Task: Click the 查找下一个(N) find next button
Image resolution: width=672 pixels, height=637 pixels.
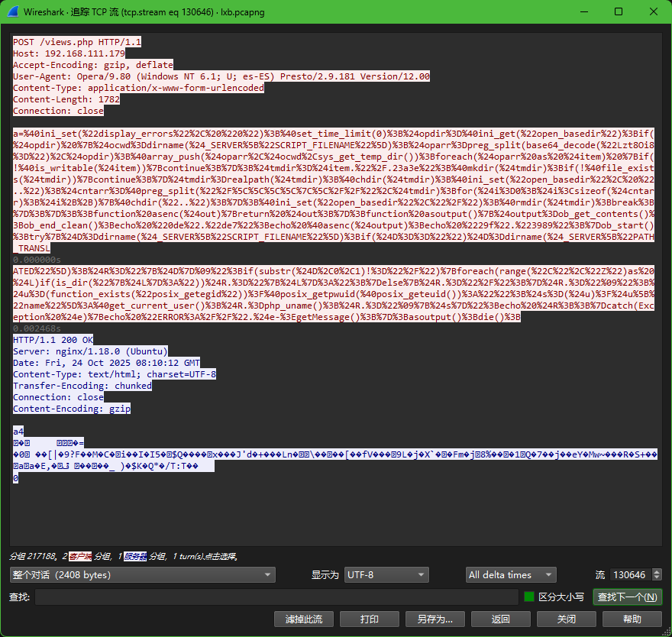Action: (x=627, y=597)
